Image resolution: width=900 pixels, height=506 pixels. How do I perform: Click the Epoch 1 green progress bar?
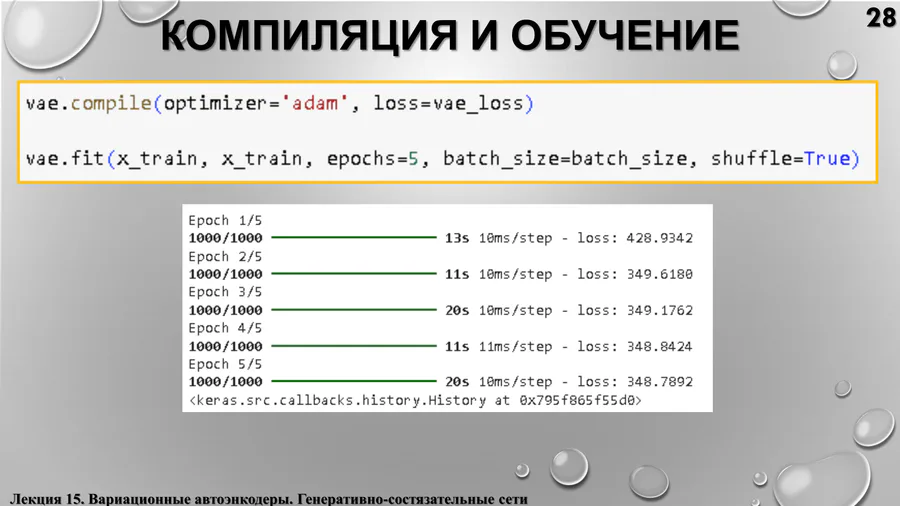tap(353, 239)
